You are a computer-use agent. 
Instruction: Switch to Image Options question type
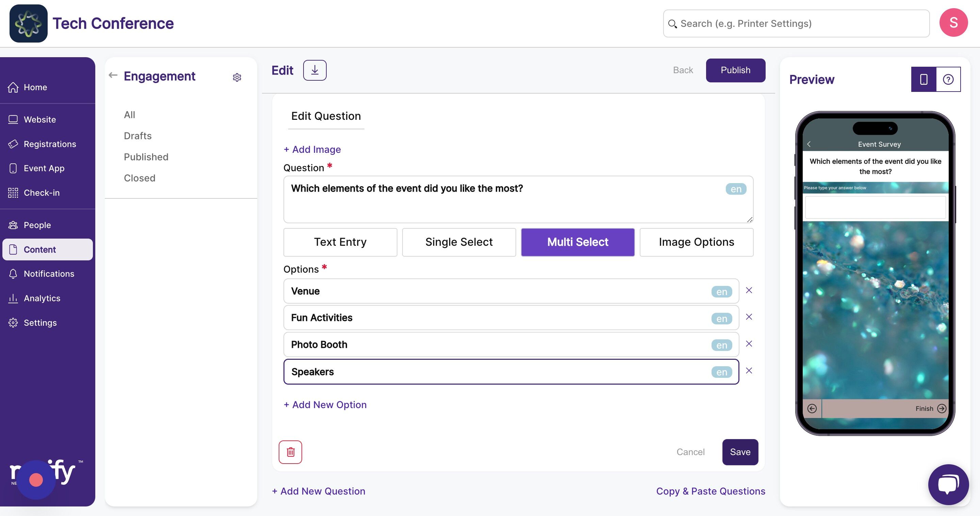[696, 242]
